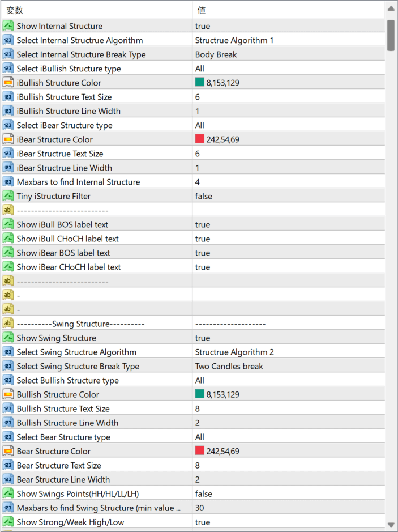The image size is (398, 532).
Task: Click the icon beside Select Internal Structrue Algorithm
Action: pos(8,40)
